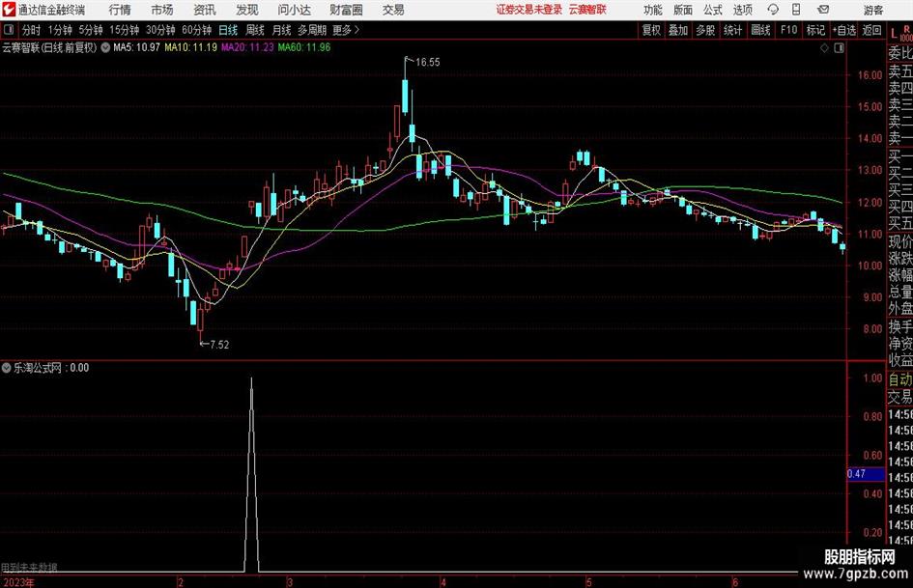Click the 7.52 low price label
Viewport: 913px width, 588px height.
pos(219,345)
